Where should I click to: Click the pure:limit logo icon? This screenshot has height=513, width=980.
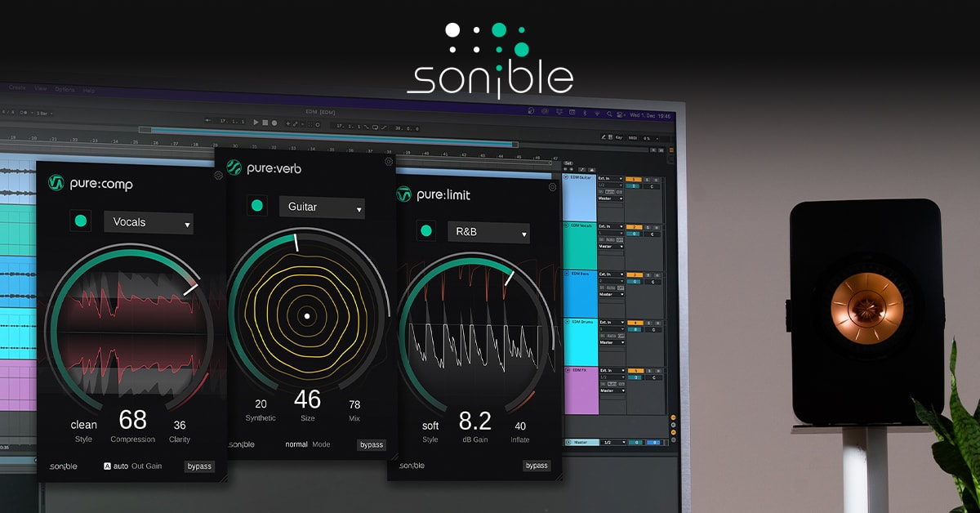(403, 194)
